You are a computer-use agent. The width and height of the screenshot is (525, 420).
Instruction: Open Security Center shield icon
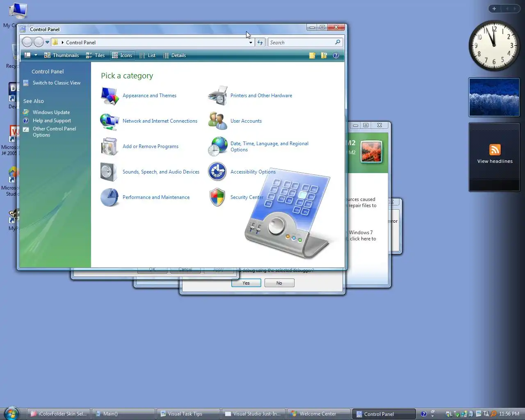217,197
